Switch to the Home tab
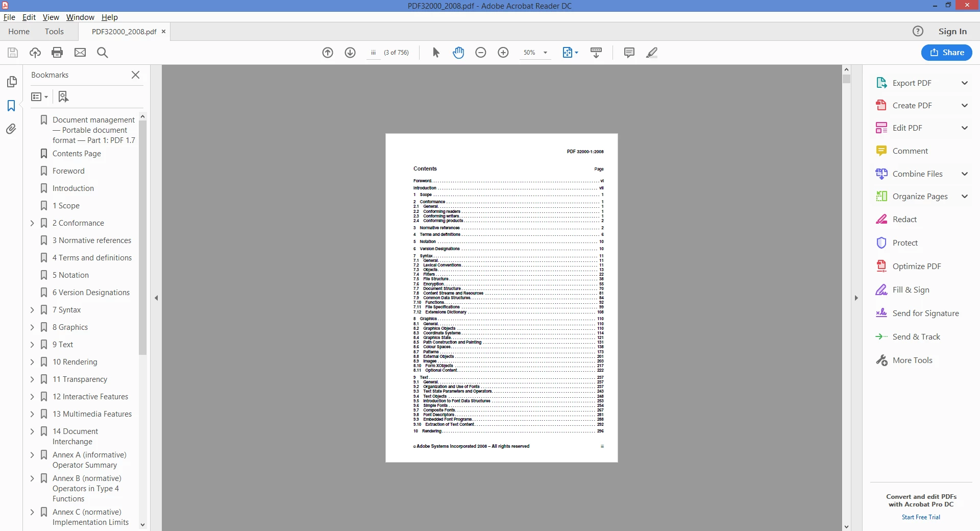Image resolution: width=980 pixels, height=531 pixels. (x=19, y=31)
